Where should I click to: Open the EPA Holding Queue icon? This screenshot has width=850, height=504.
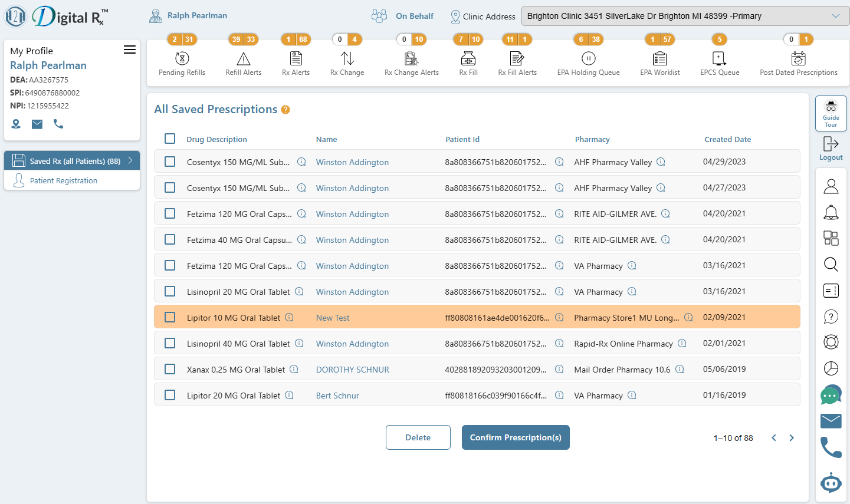point(589,58)
